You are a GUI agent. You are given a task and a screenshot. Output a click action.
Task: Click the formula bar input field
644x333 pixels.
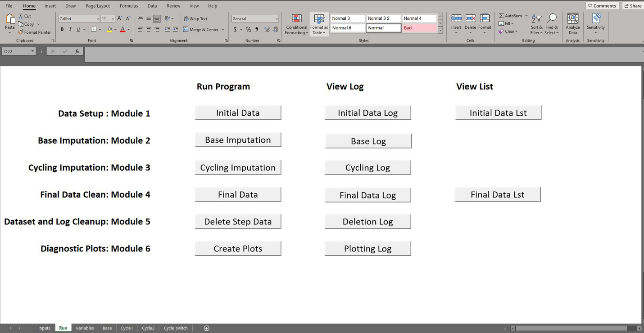pos(360,52)
